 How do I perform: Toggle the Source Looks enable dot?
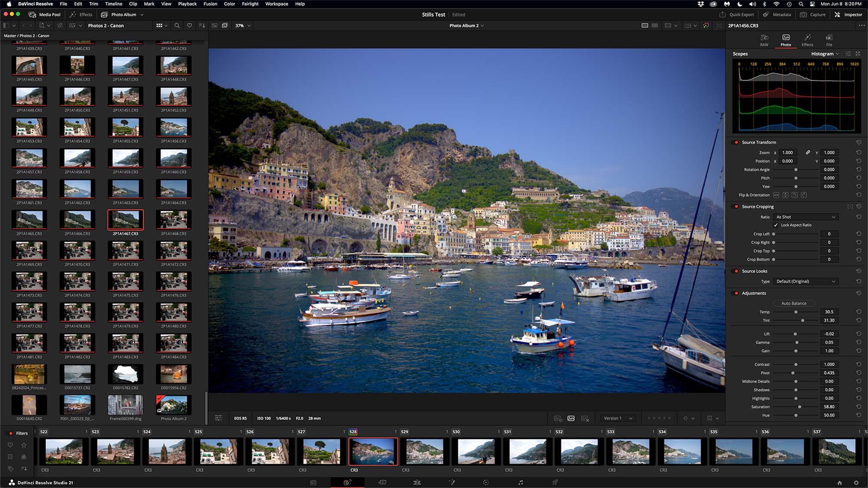pos(736,271)
